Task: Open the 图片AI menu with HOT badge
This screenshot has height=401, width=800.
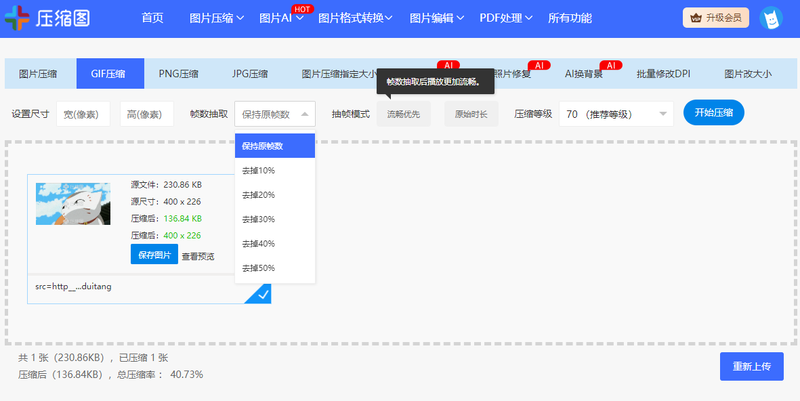Action: point(281,18)
